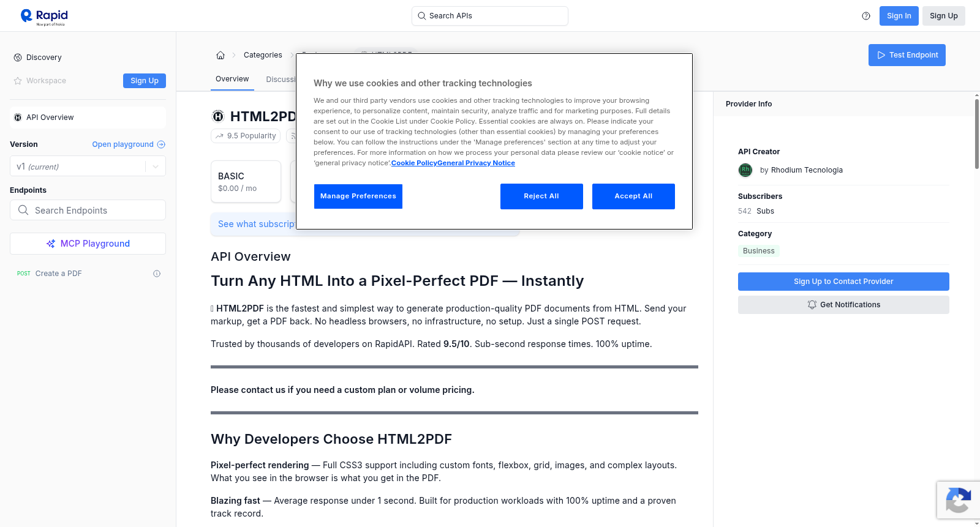The image size is (980, 527).
Task: Open the Cookie Policy link
Action: tap(414, 163)
